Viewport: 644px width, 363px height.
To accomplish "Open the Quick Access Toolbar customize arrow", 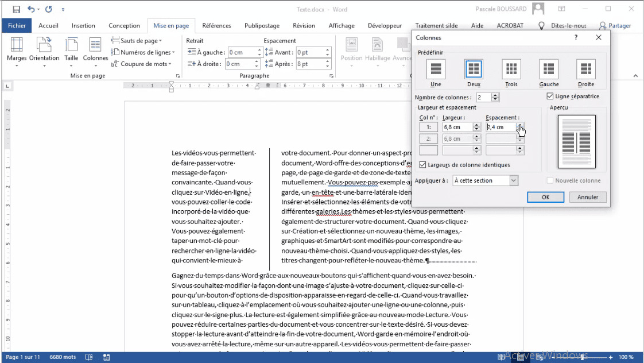I will [x=63, y=9].
